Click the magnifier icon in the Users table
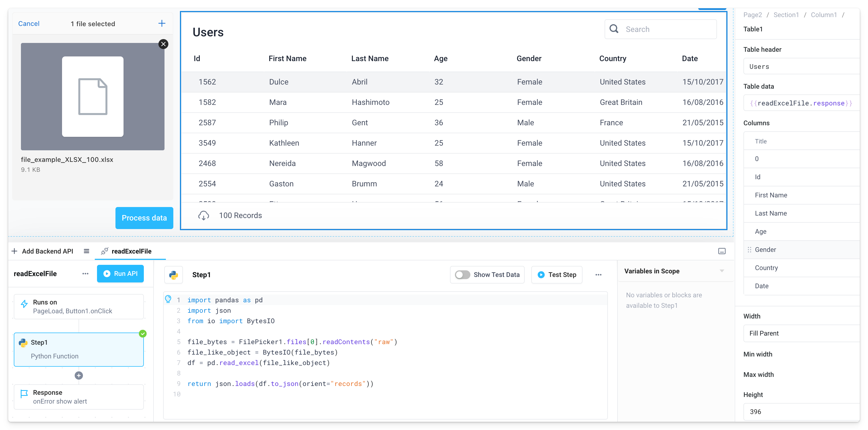 tap(614, 29)
